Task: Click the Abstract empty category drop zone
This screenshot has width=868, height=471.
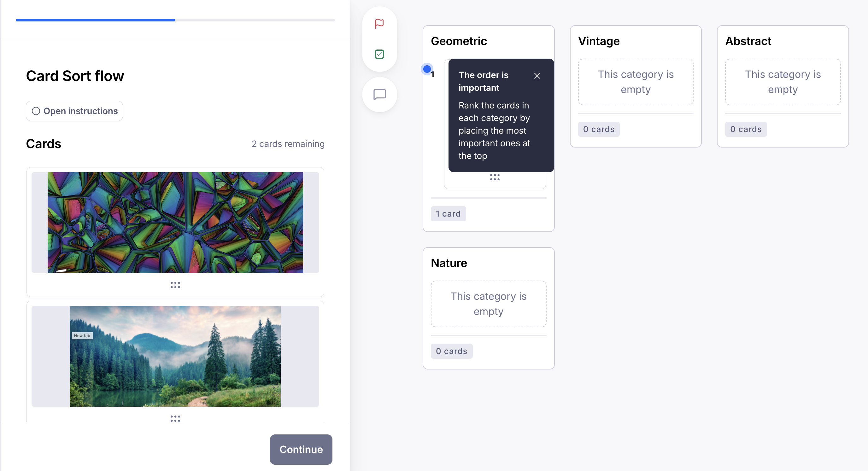Action: pos(782,82)
